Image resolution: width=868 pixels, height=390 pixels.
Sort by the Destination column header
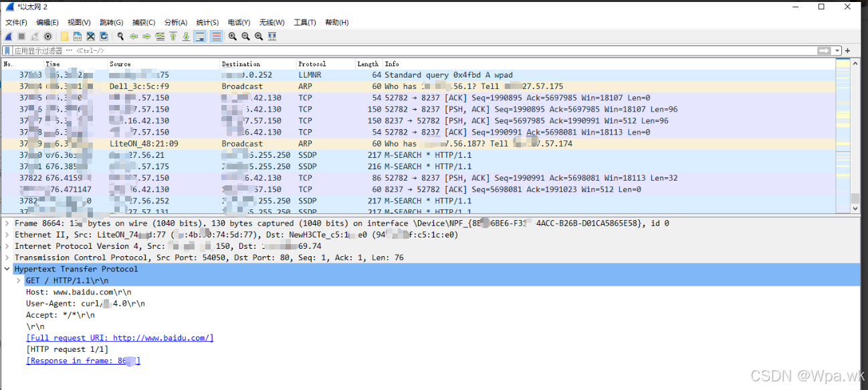pyautogui.click(x=258, y=64)
